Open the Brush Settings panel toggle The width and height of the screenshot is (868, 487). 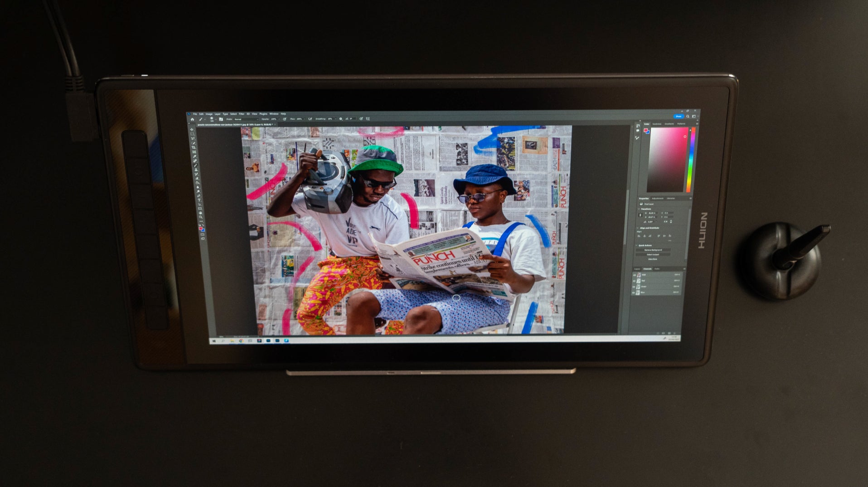tap(221, 119)
